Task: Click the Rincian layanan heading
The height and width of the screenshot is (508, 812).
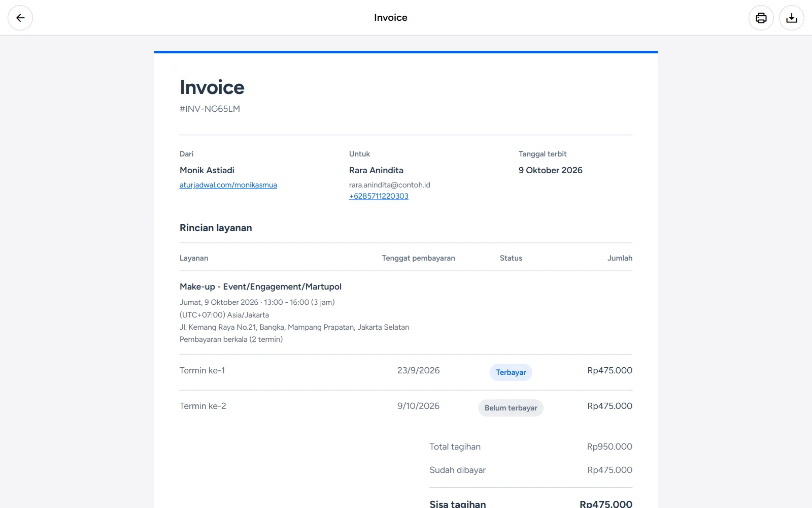Action: pos(216,228)
